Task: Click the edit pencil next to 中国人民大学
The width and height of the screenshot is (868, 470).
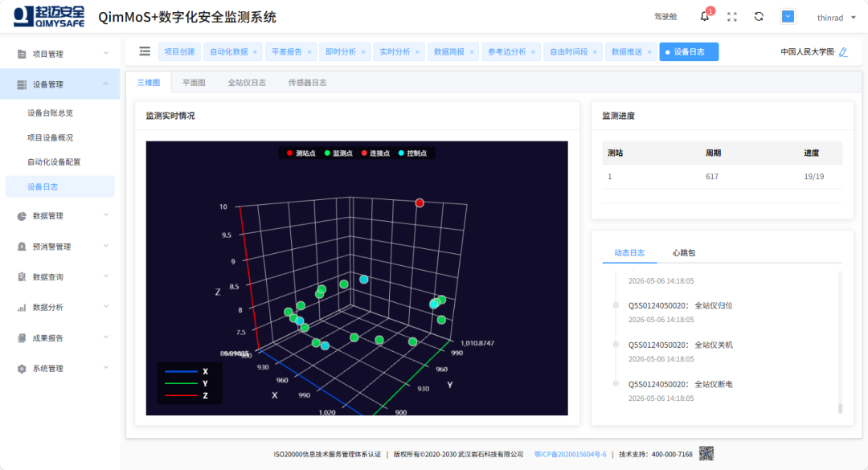Action: coord(844,52)
